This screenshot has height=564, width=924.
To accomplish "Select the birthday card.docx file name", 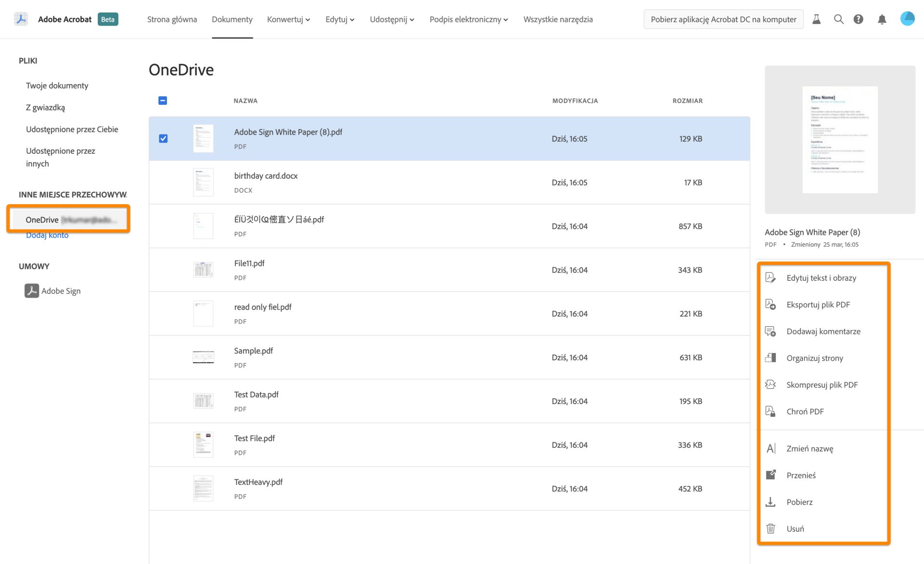I will [266, 176].
